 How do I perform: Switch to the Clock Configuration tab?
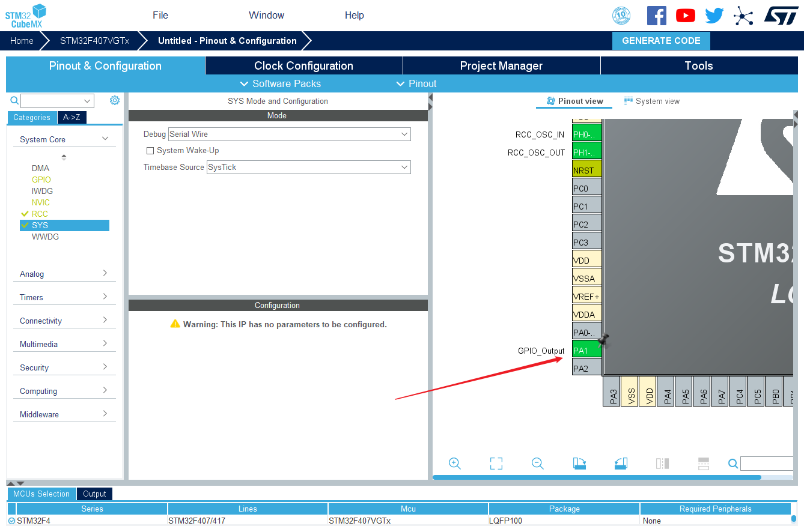pos(303,65)
